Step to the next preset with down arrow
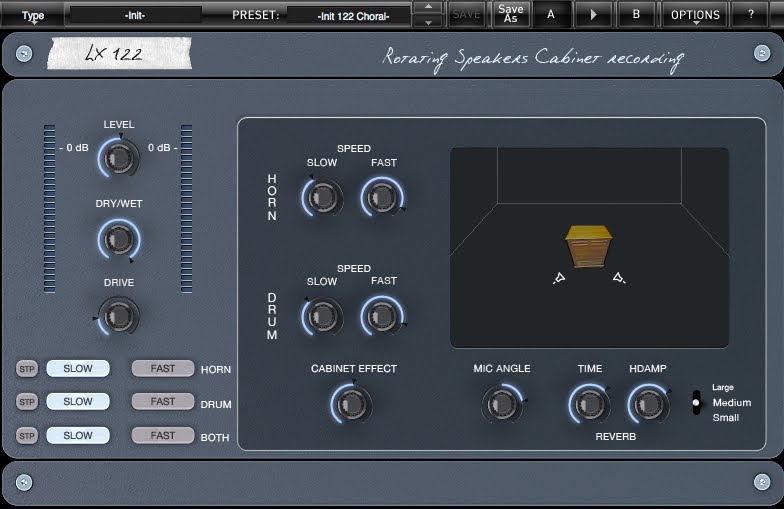 tap(428, 22)
